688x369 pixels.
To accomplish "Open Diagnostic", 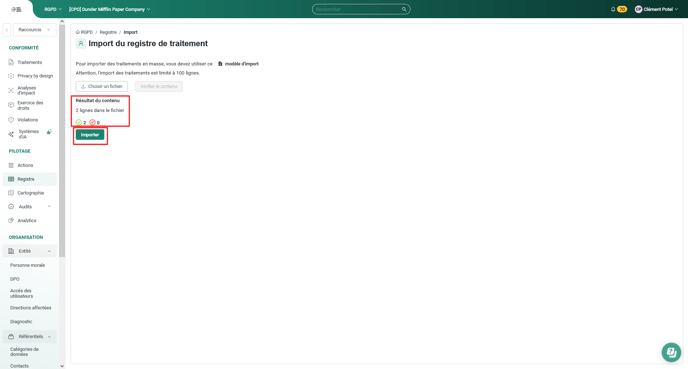I will click(21, 322).
